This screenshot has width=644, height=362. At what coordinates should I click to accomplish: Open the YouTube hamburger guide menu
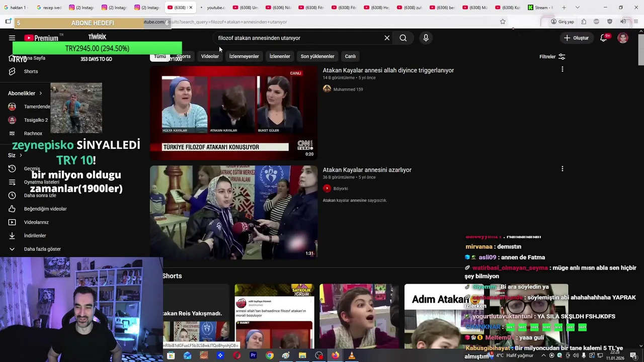(12, 38)
